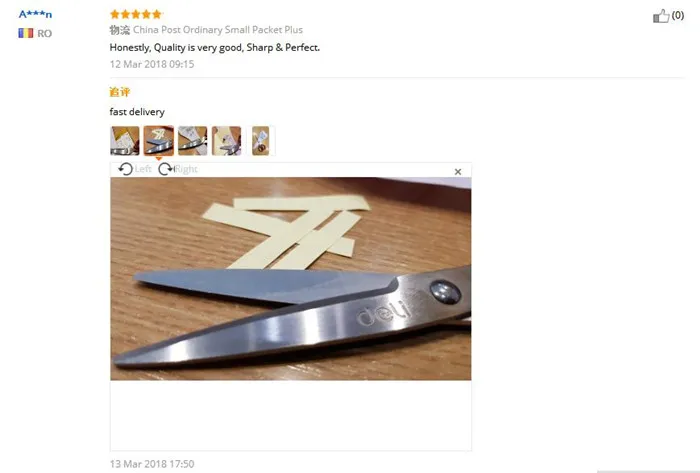Click the "Right" rotate label
700x473 pixels.
tap(186, 169)
